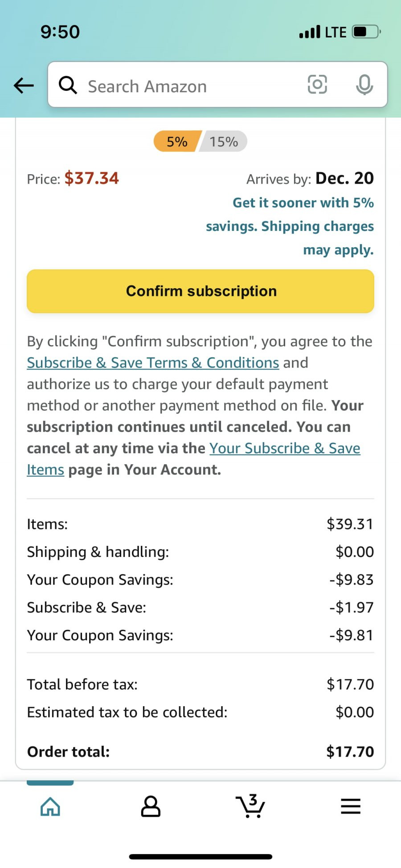Tap the $37.34 price text
The height and width of the screenshot is (868, 401).
coord(92,178)
